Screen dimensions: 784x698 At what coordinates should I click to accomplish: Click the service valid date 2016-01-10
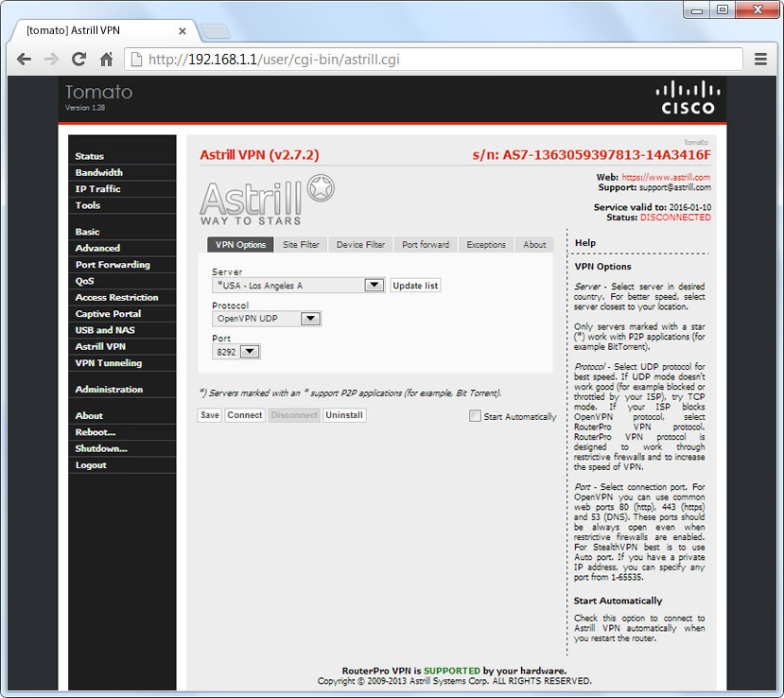click(690, 207)
